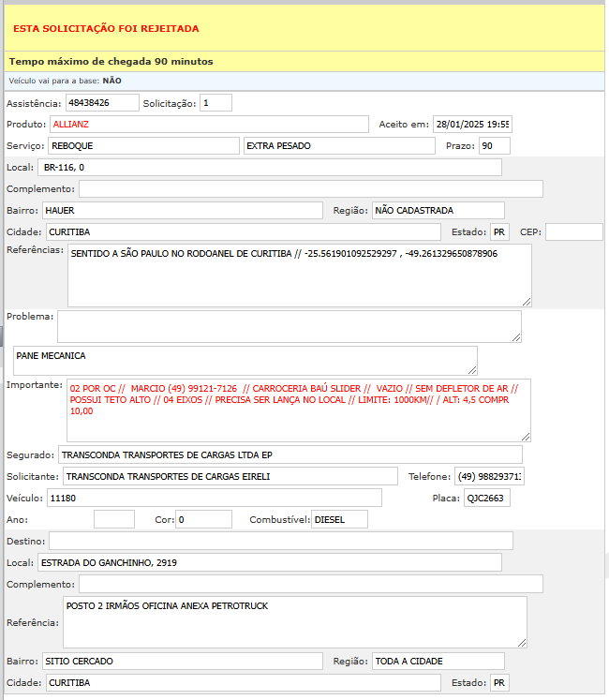Select the EXTRA PESADO service type field
The width and height of the screenshot is (609, 700).
(x=339, y=146)
